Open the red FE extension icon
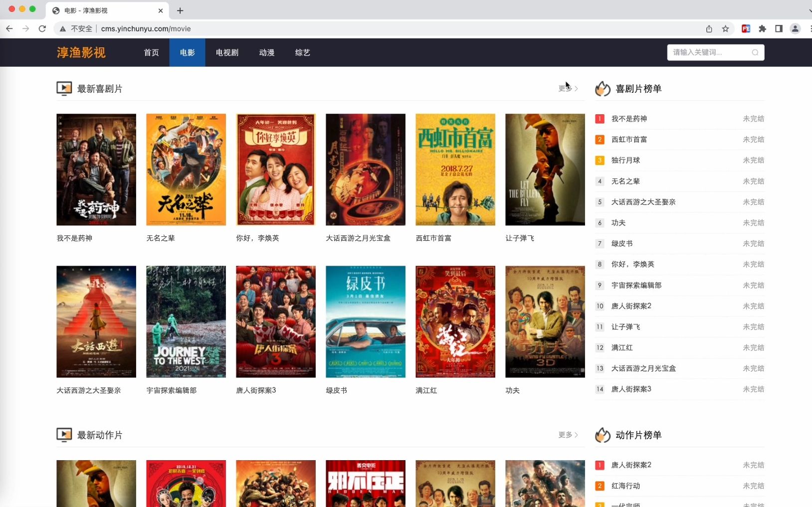812x507 pixels. point(746,28)
